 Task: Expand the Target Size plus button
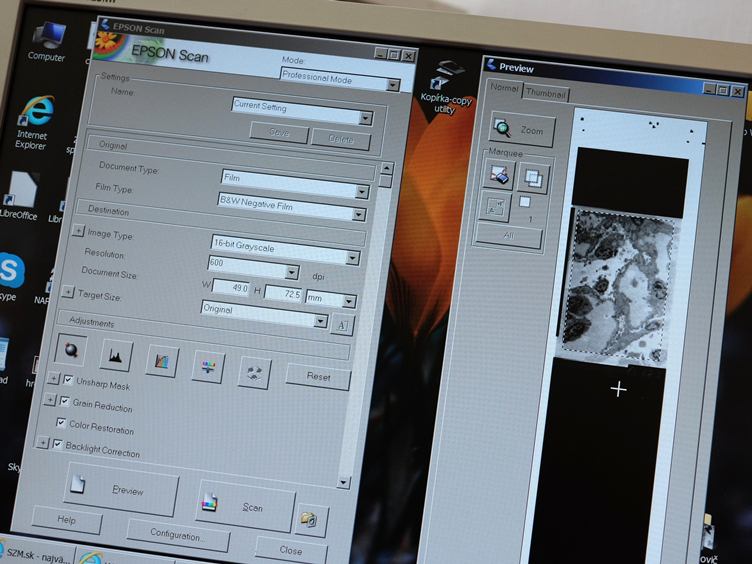coord(68,292)
